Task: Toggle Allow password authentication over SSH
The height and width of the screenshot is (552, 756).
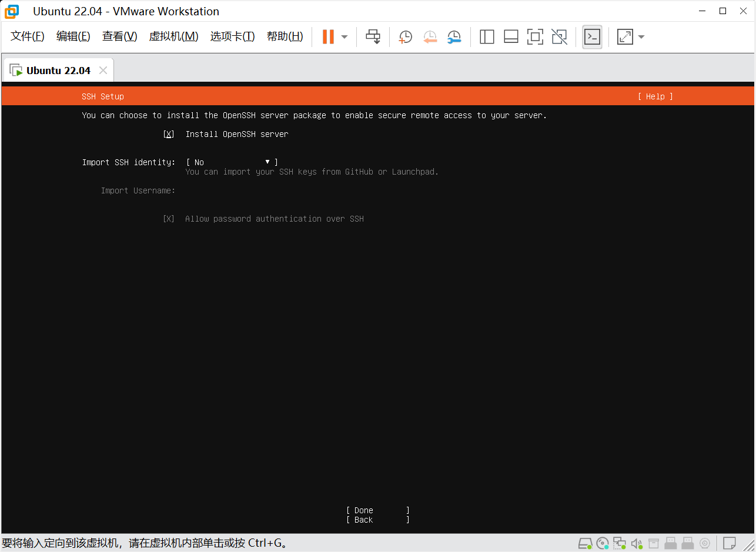Action: [169, 219]
